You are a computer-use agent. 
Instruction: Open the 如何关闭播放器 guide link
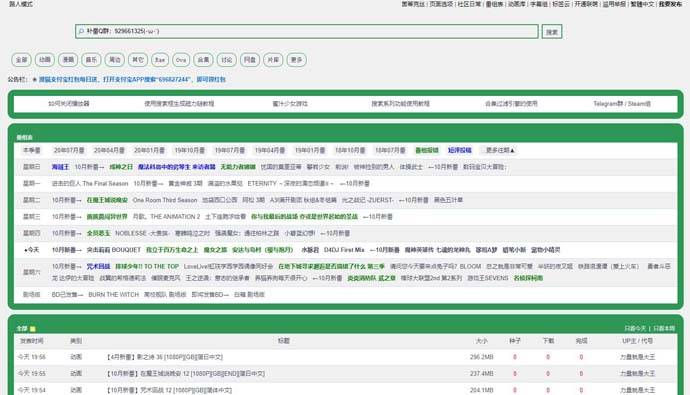[x=69, y=104]
